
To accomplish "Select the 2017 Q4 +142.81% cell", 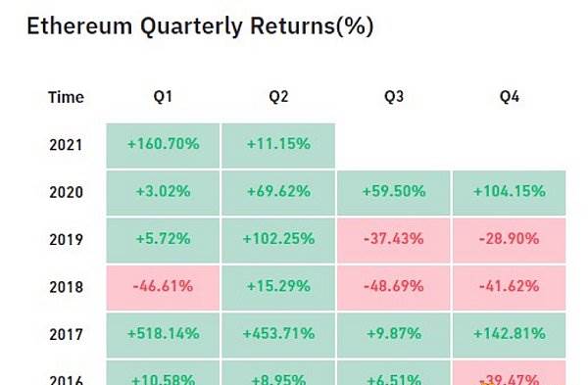I will click(510, 335).
